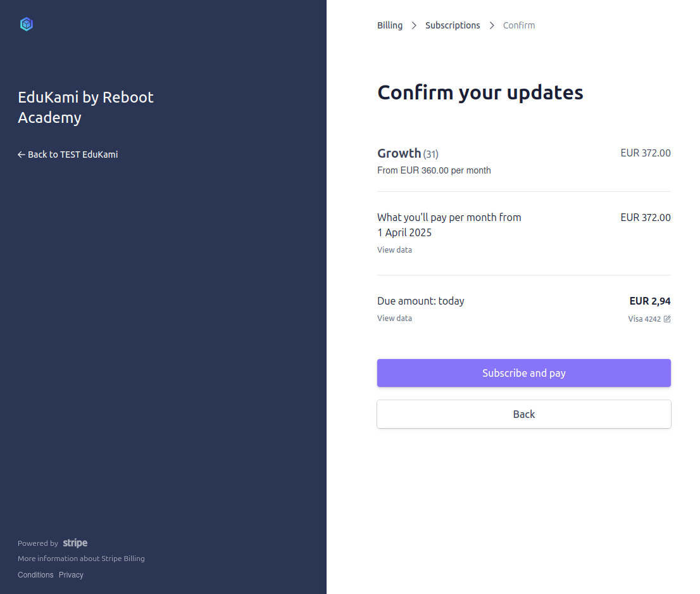Go back to TEST EduKami
700x594 pixels.
pyautogui.click(x=68, y=155)
